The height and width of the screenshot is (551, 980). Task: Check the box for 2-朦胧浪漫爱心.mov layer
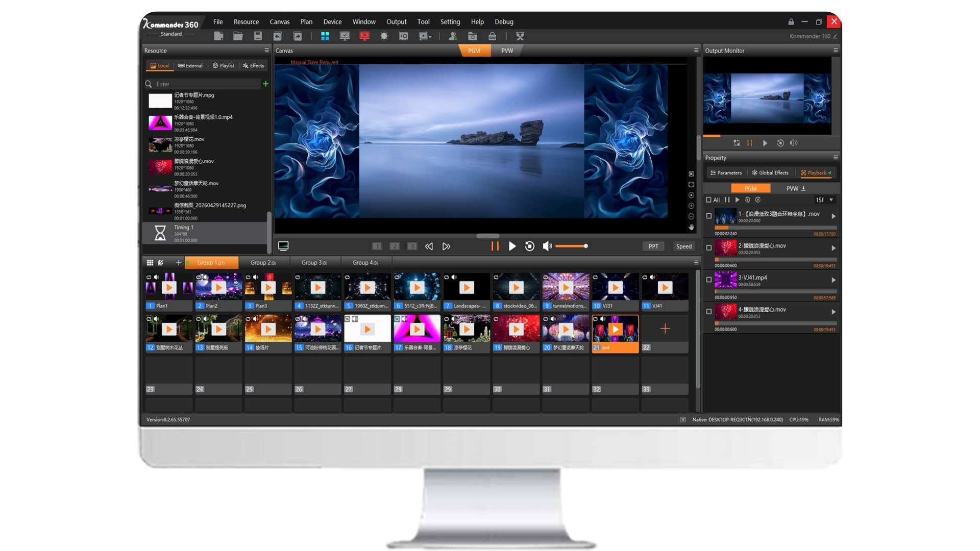tap(708, 248)
